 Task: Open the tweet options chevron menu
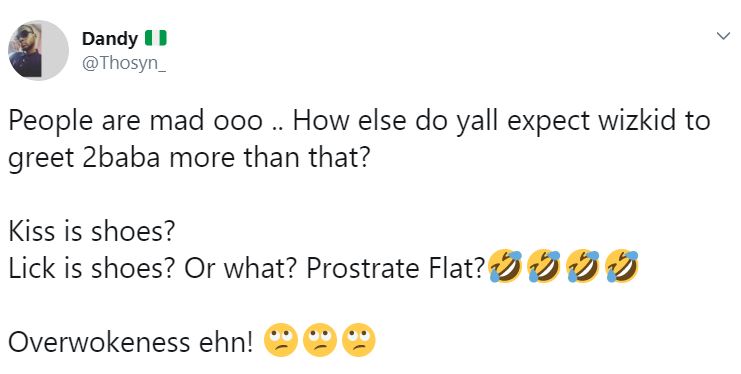pyautogui.click(x=723, y=36)
